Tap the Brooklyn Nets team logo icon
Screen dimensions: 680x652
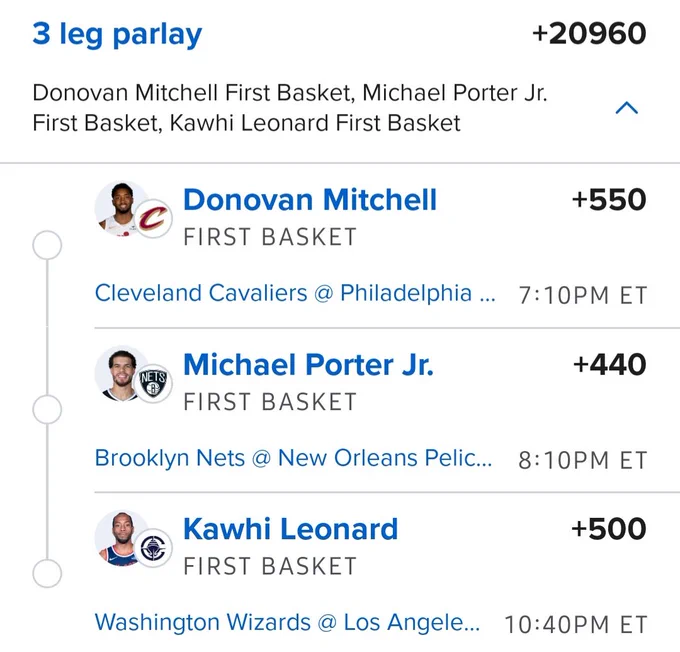[153, 383]
